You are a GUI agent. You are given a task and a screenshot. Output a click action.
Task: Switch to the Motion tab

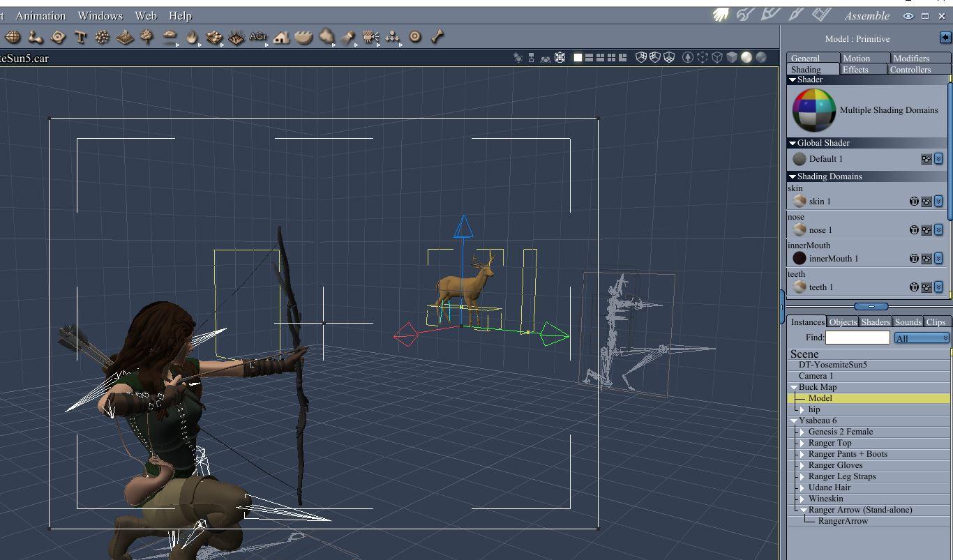865,58
